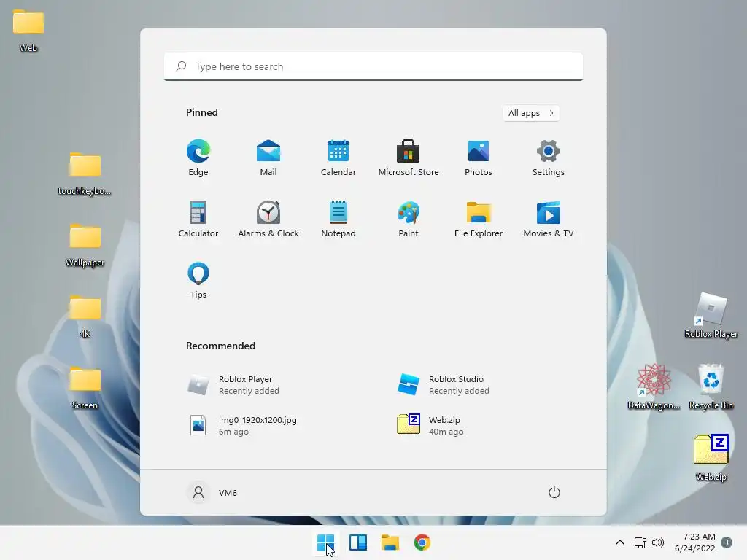The height and width of the screenshot is (560, 747).
Task: Click the Pinned section heading
Action: 202,112
